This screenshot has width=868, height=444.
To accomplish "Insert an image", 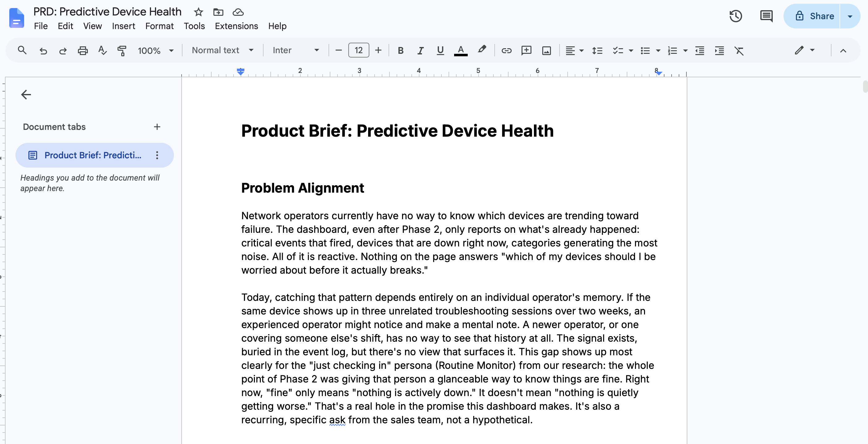I will pos(547,50).
